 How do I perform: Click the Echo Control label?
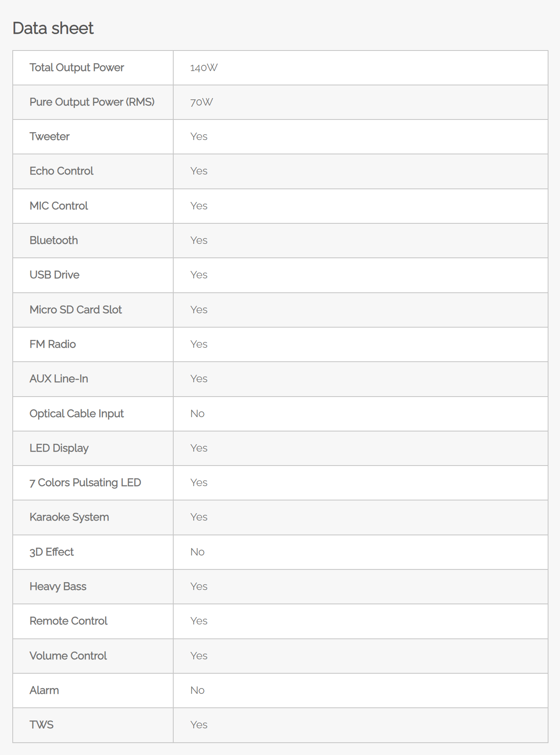pyautogui.click(x=62, y=171)
